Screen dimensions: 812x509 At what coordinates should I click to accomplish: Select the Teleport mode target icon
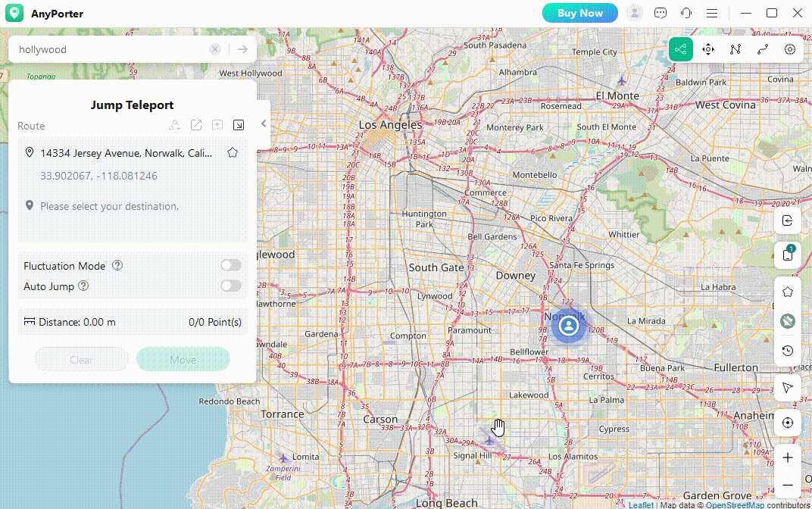tap(790, 49)
